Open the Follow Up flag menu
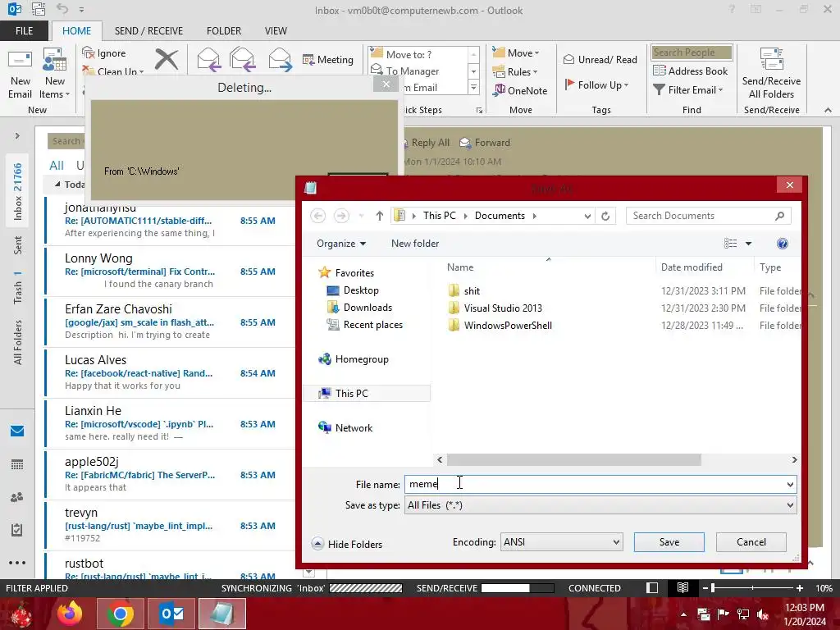This screenshot has width=840, height=630. tap(596, 84)
